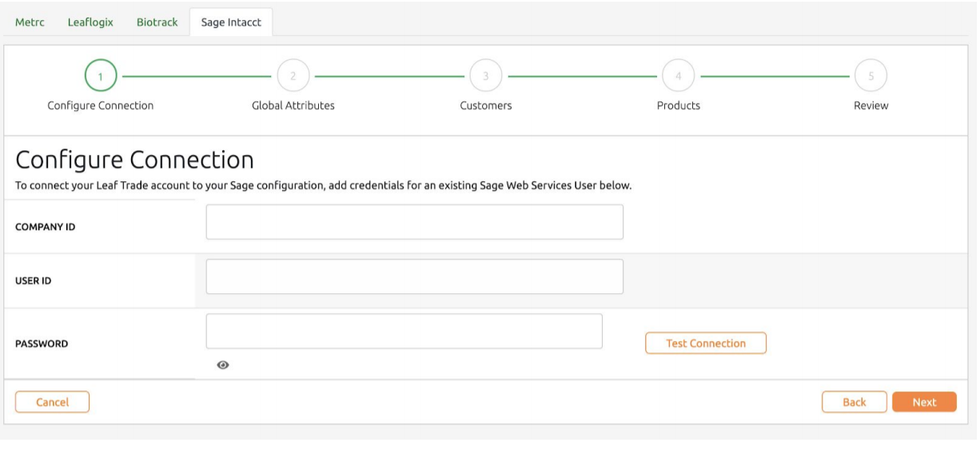Jump to step 2 circle in the stepper
This screenshot has width=980, height=449.
(293, 77)
